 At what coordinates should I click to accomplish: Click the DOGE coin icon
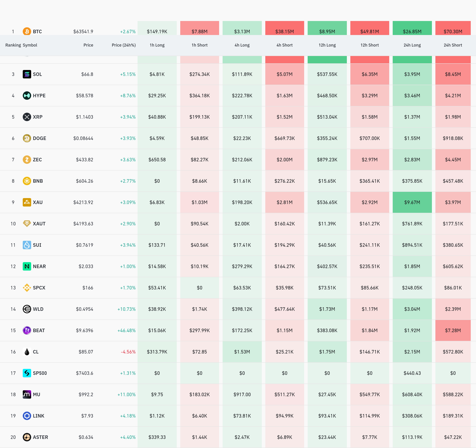[x=27, y=138]
